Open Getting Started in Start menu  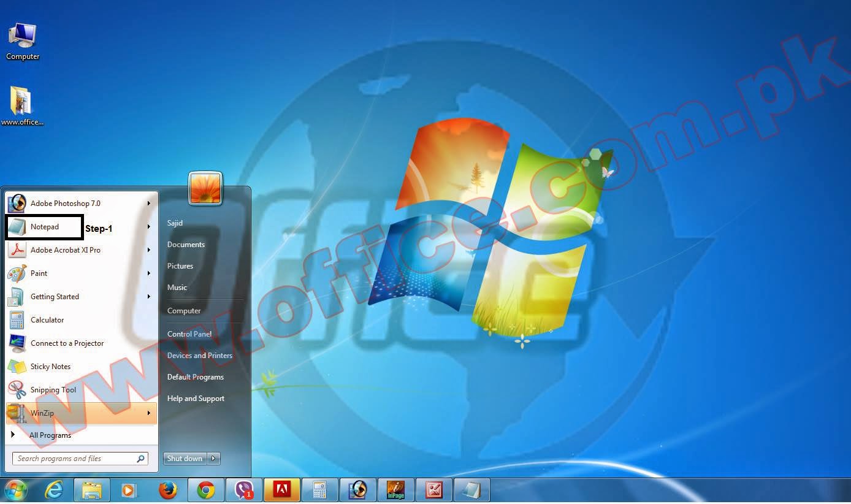point(82,297)
